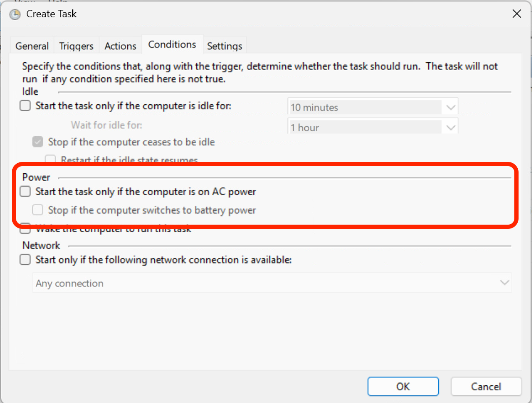Enable start only on AC power
532x403 pixels.
tap(26, 191)
